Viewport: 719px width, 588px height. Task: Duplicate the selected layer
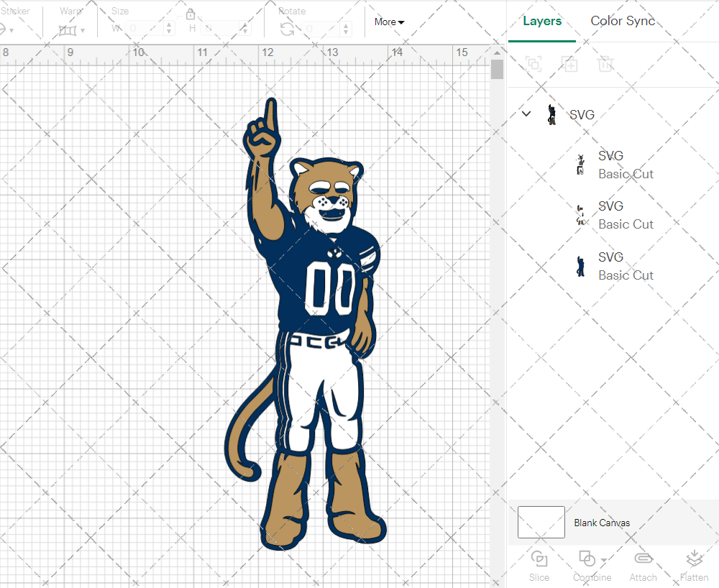pyautogui.click(x=570, y=64)
